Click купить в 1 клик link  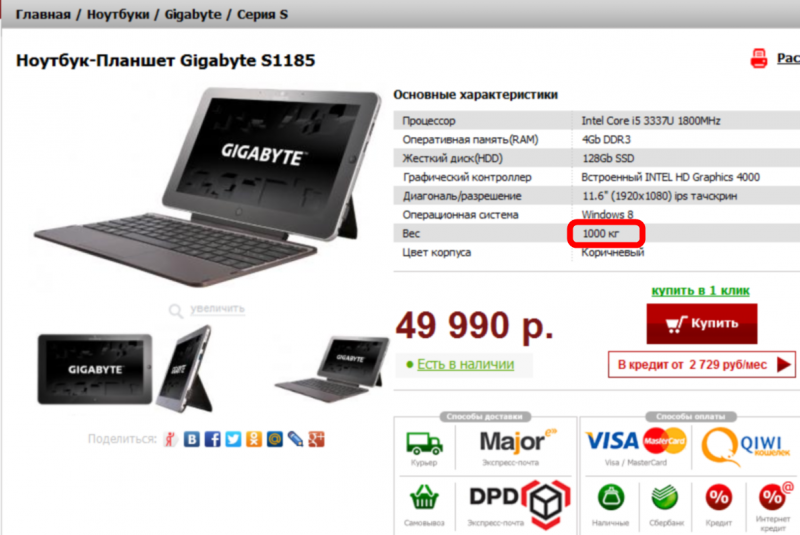(x=700, y=291)
